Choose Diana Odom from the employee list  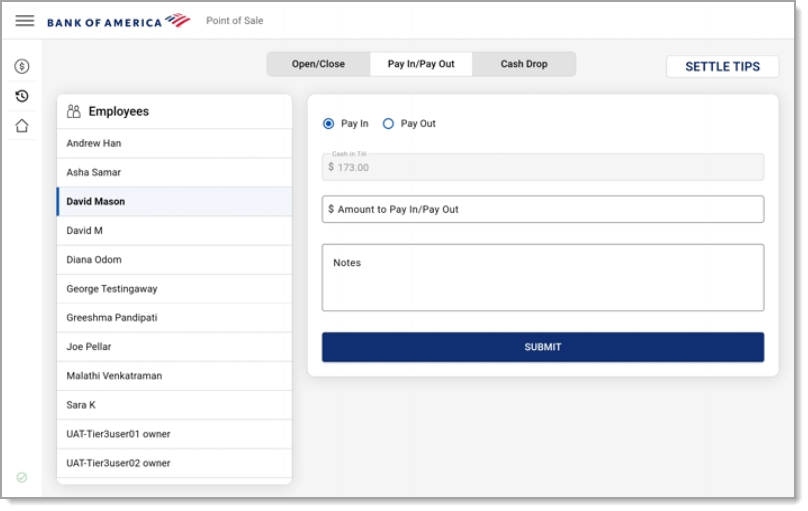click(174, 260)
